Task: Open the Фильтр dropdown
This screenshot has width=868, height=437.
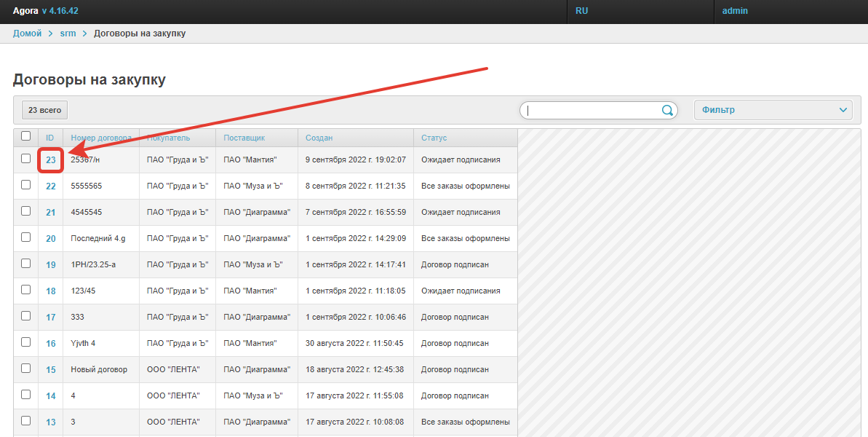Action: 773,110
